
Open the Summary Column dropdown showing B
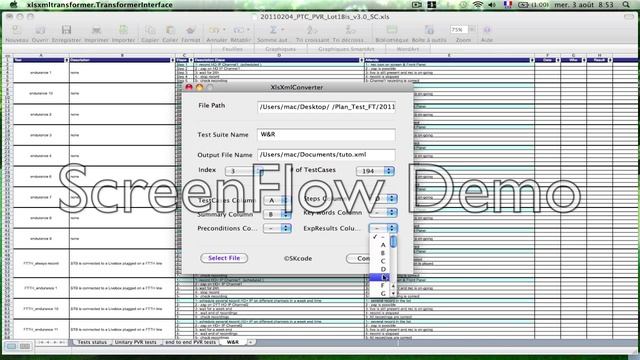pos(277,214)
